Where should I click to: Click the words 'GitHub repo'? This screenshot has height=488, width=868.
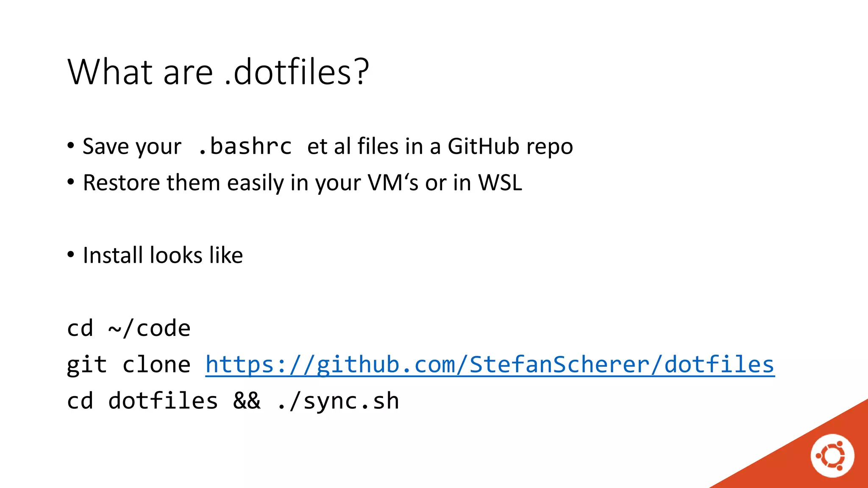coord(510,147)
